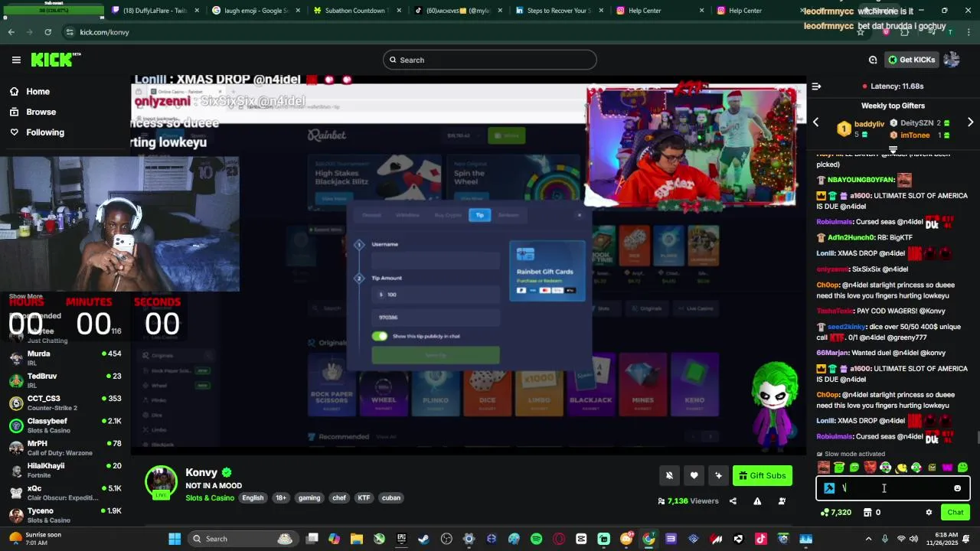
Task: Follow Konvy with heart icon
Action: [694, 475]
